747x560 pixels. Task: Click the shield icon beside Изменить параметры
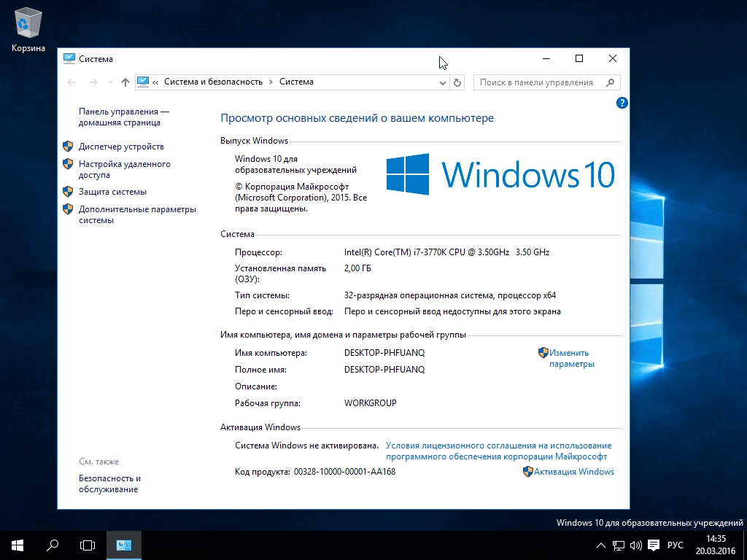tap(543, 352)
